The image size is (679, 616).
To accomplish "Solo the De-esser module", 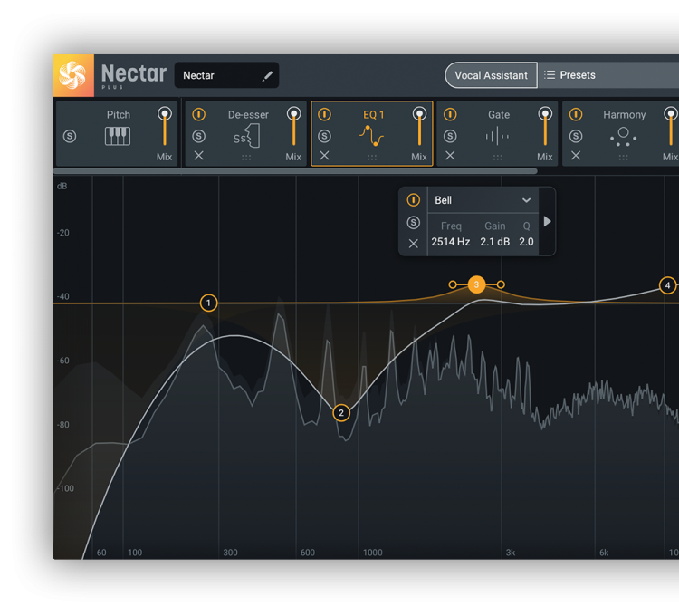I will point(199,137).
